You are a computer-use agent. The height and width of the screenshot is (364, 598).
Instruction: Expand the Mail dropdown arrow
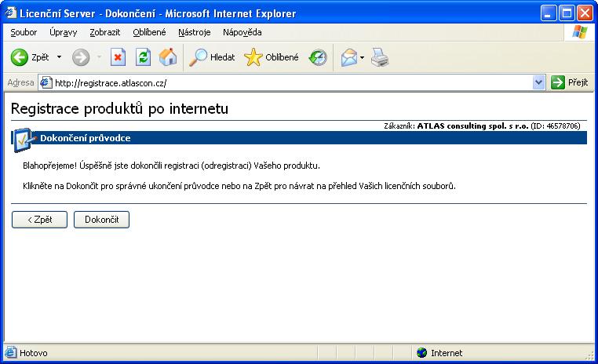click(362, 58)
